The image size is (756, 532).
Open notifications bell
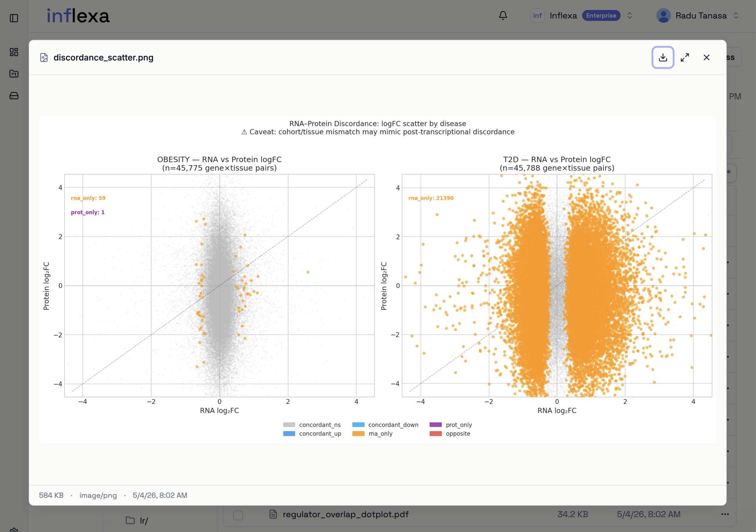coord(503,15)
